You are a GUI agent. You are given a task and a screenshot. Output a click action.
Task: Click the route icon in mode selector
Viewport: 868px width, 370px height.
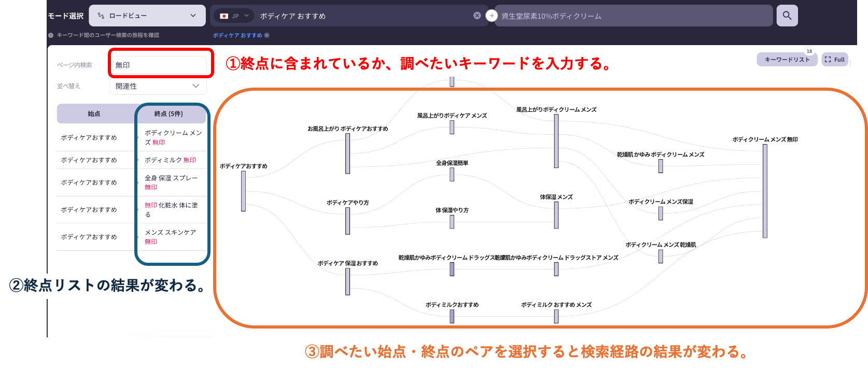tap(101, 16)
